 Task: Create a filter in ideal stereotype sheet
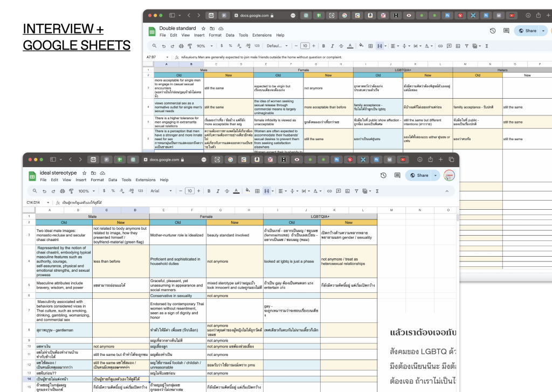point(356,191)
